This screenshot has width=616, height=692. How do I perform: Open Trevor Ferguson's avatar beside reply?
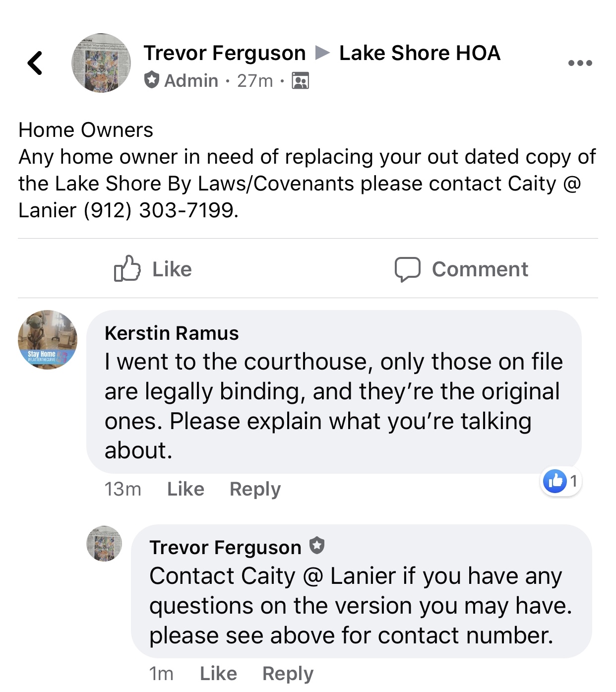(104, 543)
